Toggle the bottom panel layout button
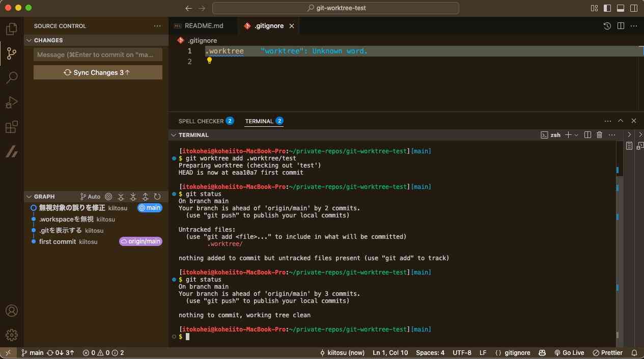Image resolution: width=644 pixels, height=359 pixels. click(x=621, y=8)
